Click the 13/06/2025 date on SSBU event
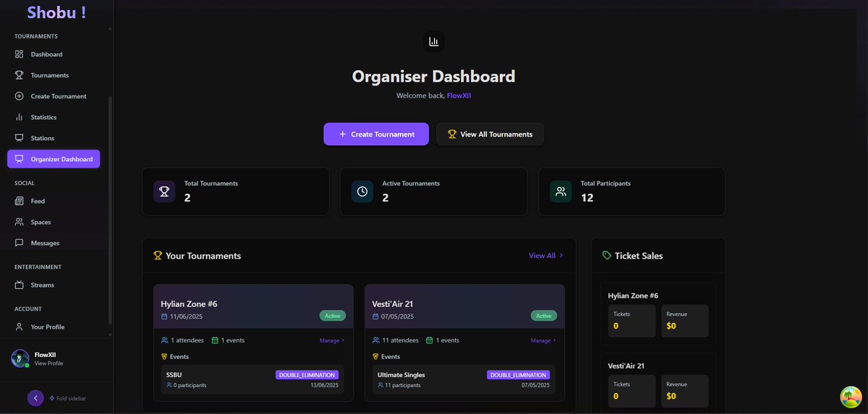The height and width of the screenshot is (414, 868). click(323, 385)
